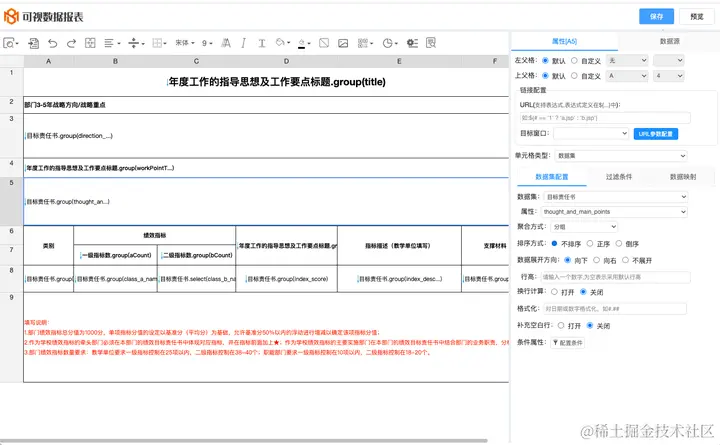The width and height of the screenshot is (720, 445).
Task: Open the font family dropdown 宋体
Action: pyautogui.click(x=185, y=43)
